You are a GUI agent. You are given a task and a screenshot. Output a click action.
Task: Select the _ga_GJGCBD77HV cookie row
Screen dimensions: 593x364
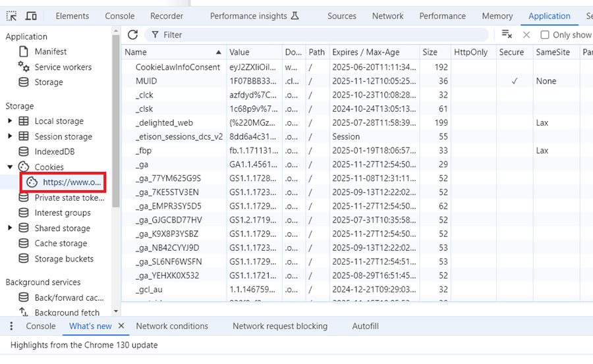click(357, 220)
